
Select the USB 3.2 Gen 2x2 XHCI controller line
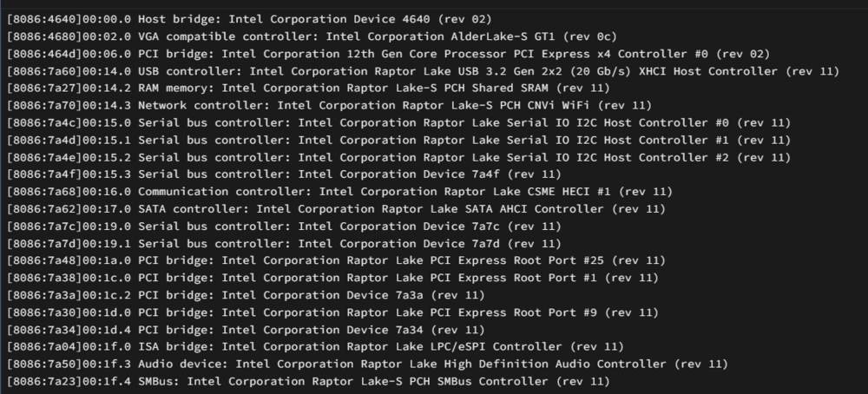[x=423, y=71]
